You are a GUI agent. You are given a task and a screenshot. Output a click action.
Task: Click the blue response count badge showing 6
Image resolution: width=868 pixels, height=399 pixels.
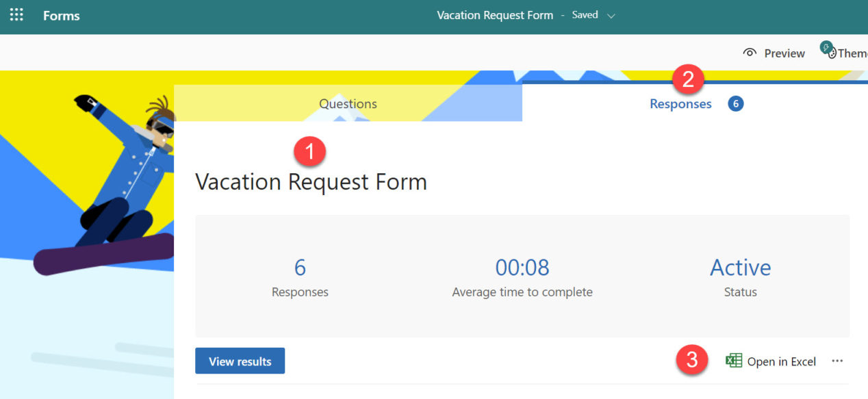click(x=735, y=103)
